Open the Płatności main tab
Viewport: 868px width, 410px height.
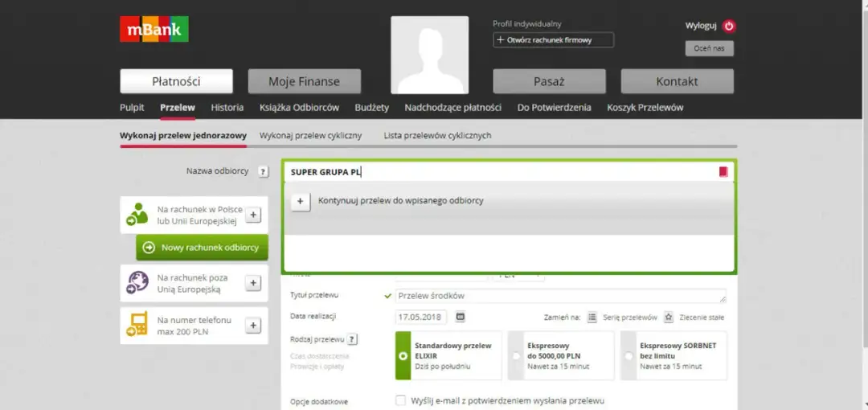[176, 81]
